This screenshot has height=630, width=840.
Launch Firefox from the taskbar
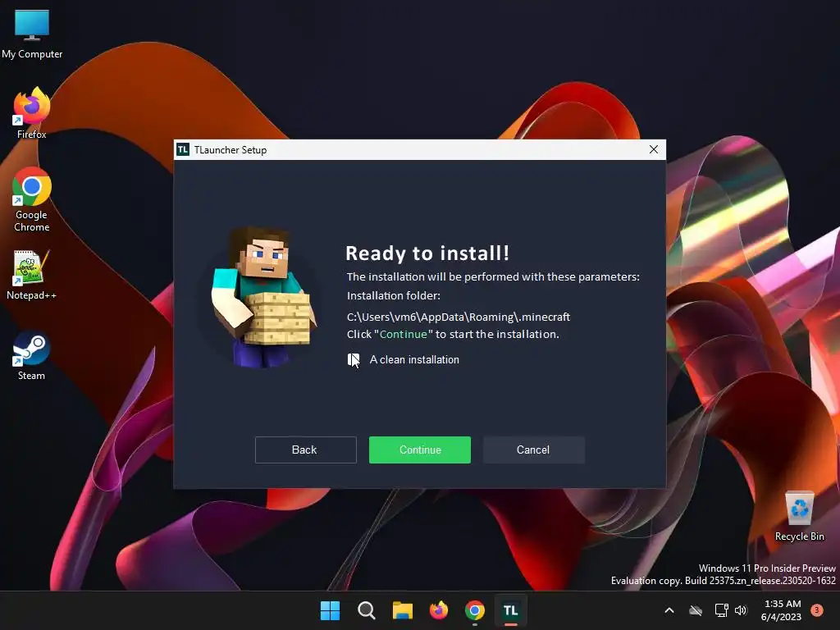[x=439, y=610]
